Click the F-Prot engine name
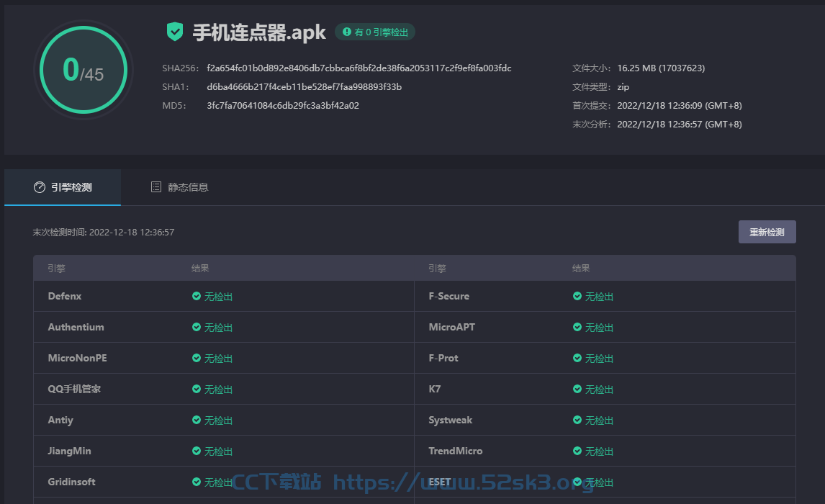This screenshot has width=825, height=504. click(443, 359)
